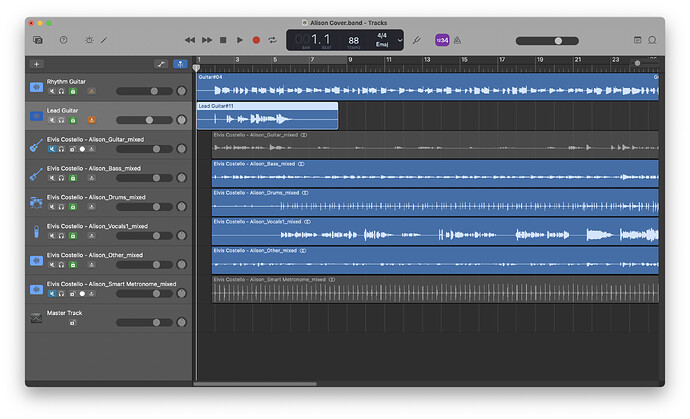Solo the Rhythm Guitar track
The height and width of the screenshot is (419, 690).
pyautogui.click(x=62, y=92)
